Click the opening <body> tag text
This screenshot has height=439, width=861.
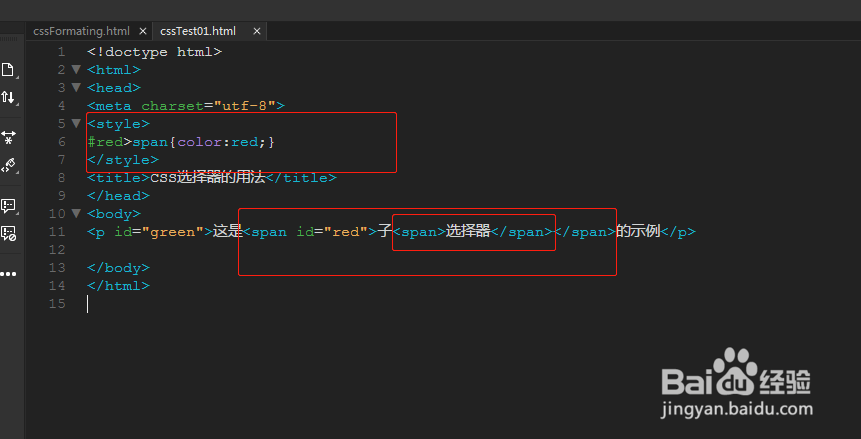[x=114, y=214]
